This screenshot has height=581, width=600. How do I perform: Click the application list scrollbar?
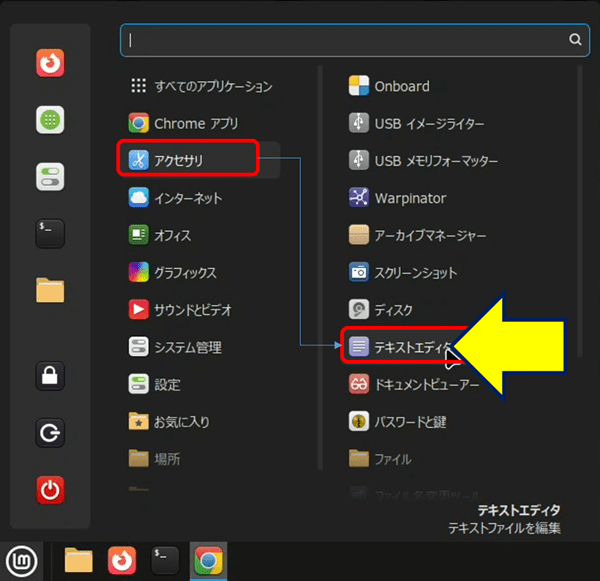click(x=580, y=211)
